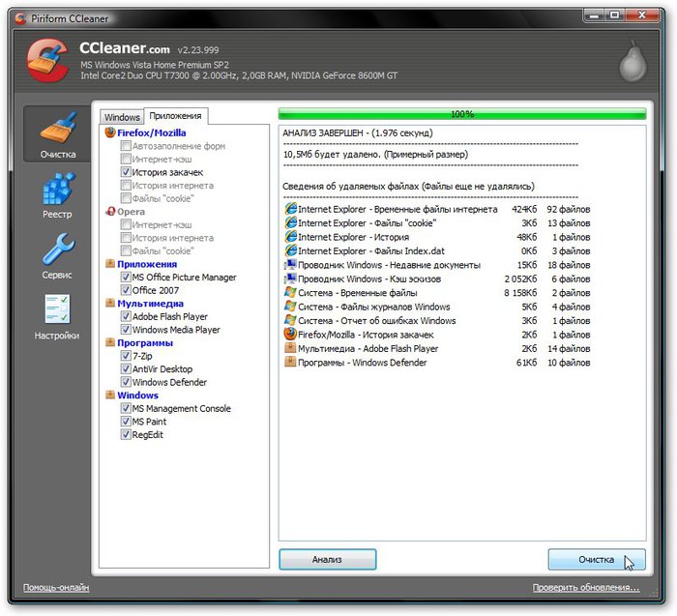
Task: Select the Opera tree heading
Action: pos(131,212)
